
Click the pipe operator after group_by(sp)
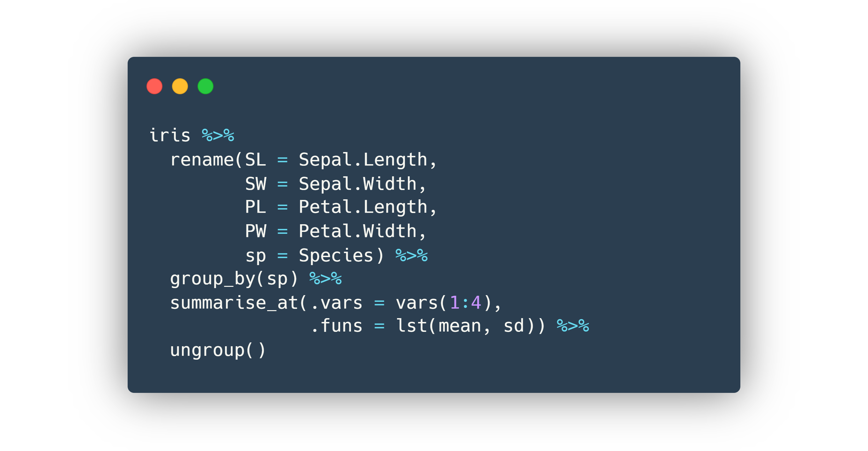point(325,279)
